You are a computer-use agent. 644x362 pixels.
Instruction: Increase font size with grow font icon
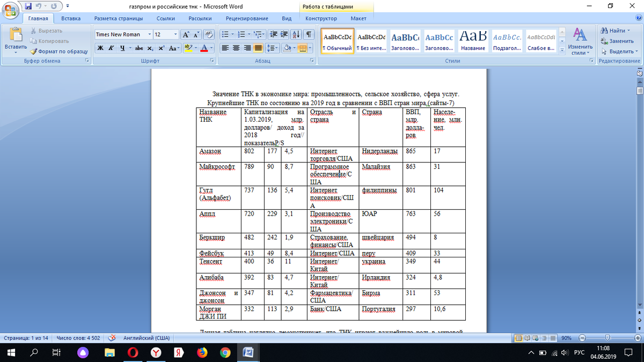pos(186,34)
